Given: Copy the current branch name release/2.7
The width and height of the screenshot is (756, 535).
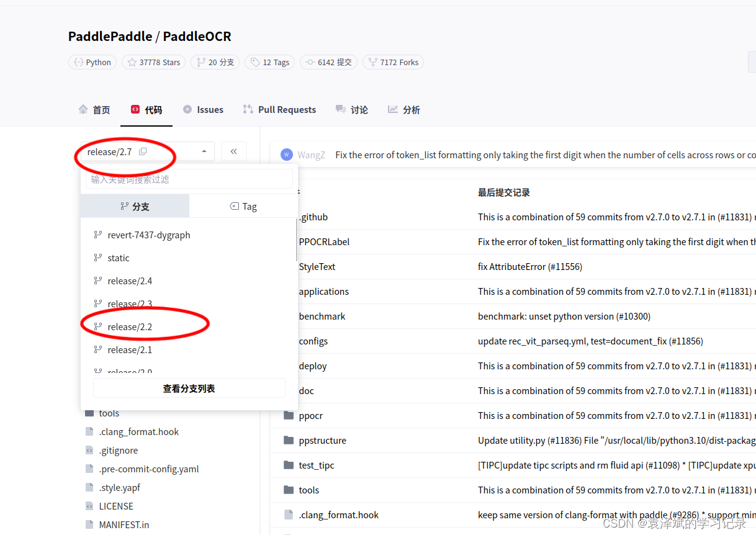Looking at the screenshot, I should (x=143, y=151).
